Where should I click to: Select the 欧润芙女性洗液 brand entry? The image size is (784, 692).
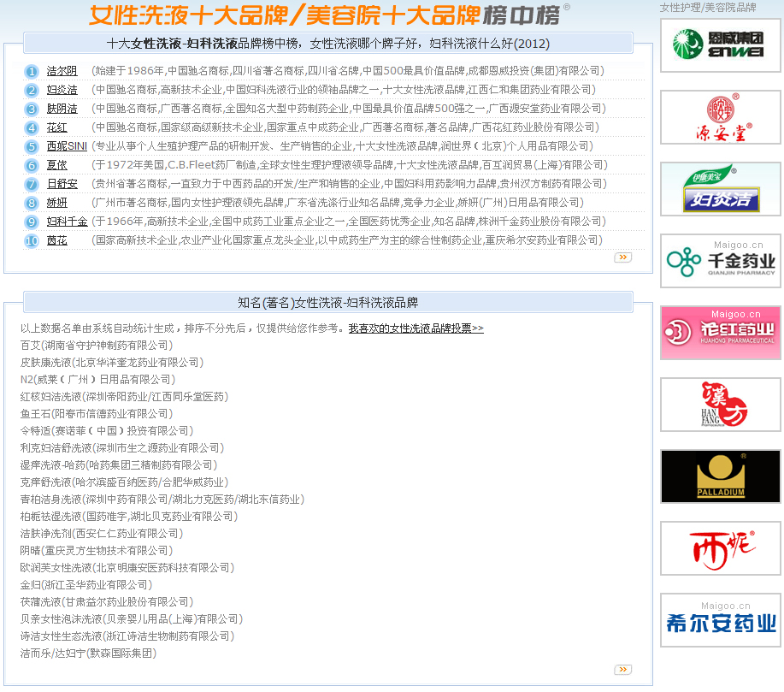[127, 567]
